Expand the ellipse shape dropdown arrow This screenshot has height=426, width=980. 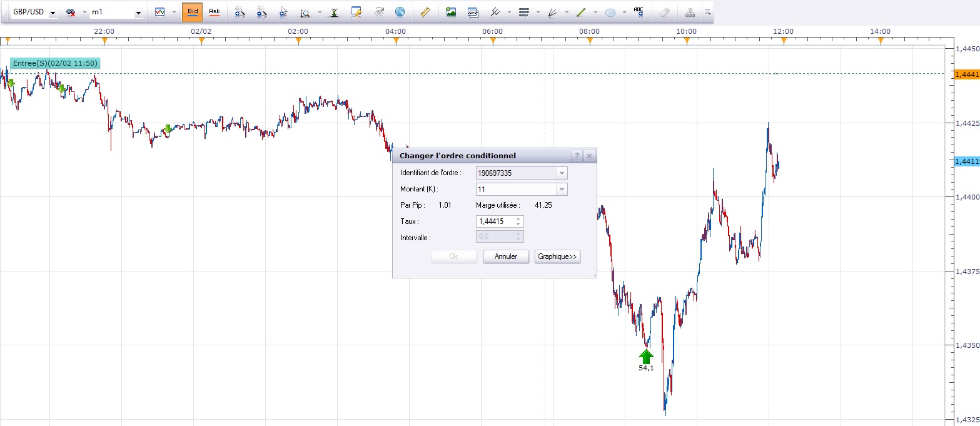pos(624,13)
